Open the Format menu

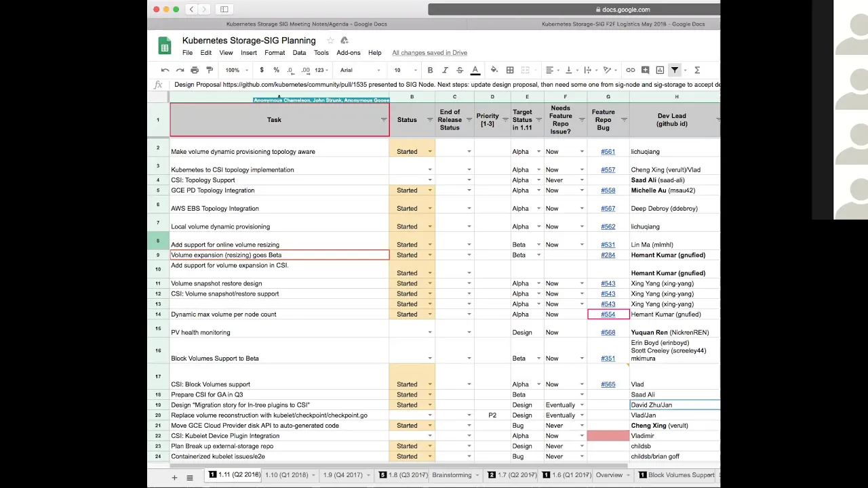pos(275,53)
